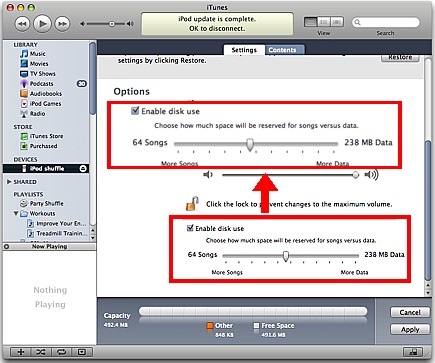Click the main pane vertical scrollbar thumb

click(428, 210)
